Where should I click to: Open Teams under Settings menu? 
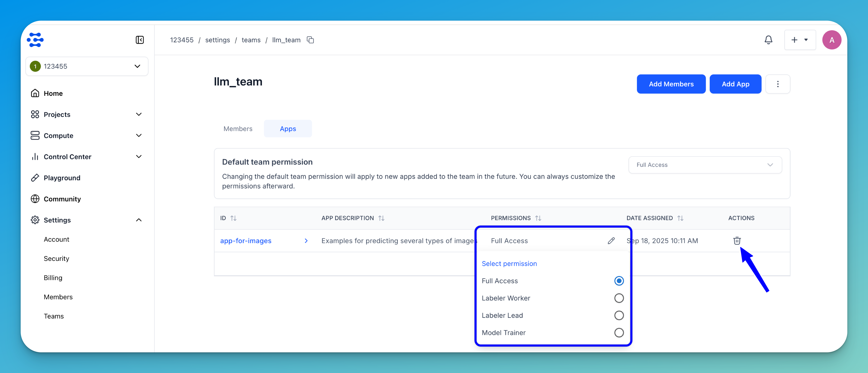[54, 316]
